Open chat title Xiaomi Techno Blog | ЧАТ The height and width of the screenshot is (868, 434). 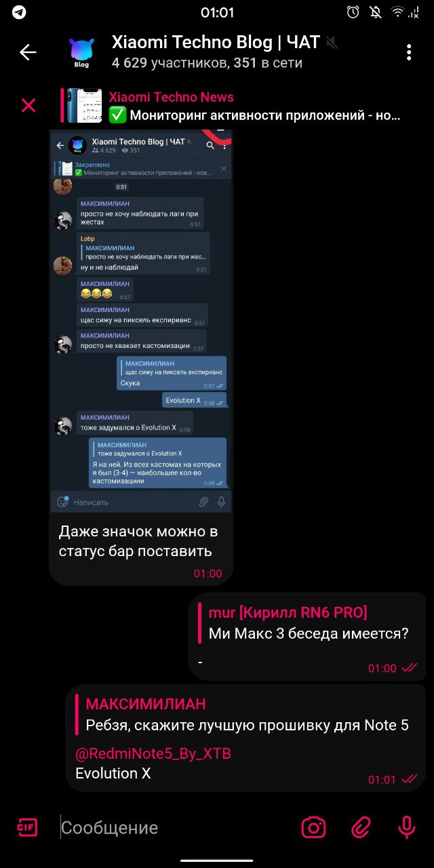(216, 43)
